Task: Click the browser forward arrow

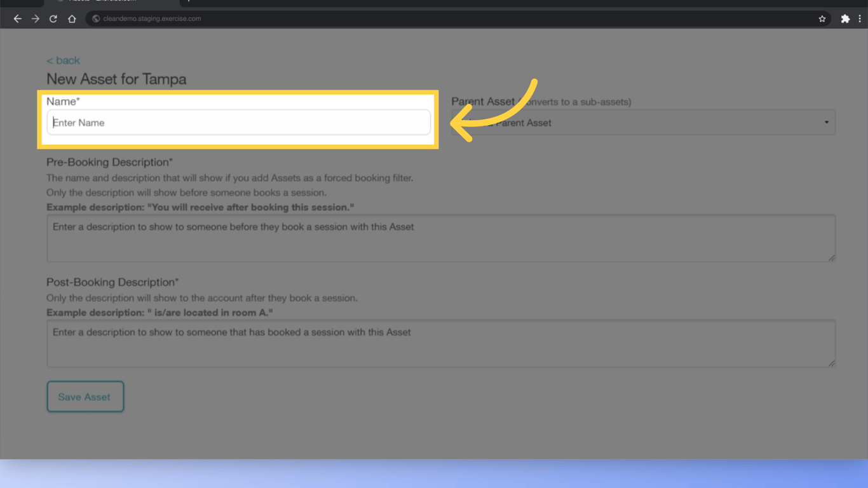Action: pyautogui.click(x=36, y=19)
